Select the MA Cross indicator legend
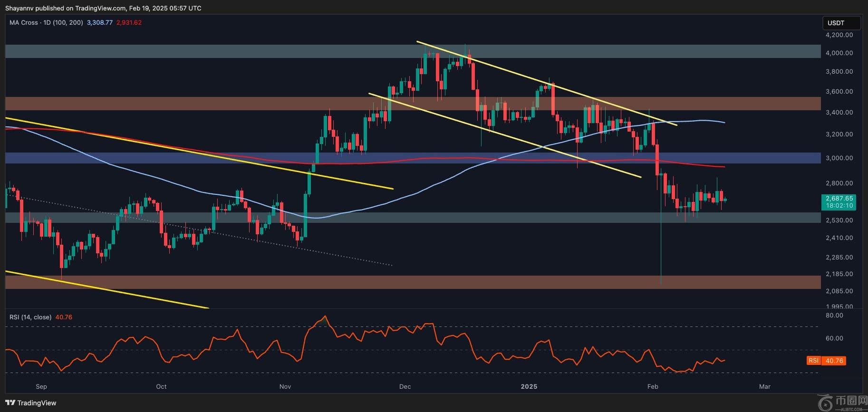Viewport: 868px width, 412px height. [46, 22]
